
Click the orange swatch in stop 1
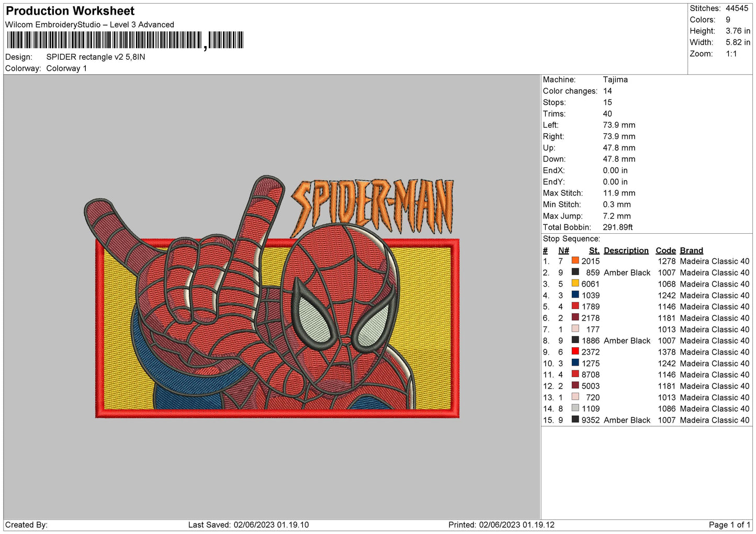575,260
